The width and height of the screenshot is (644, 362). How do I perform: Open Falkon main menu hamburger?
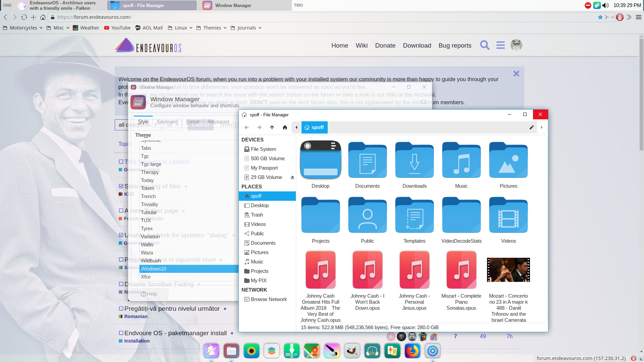pyautogui.click(x=639, y=17)
